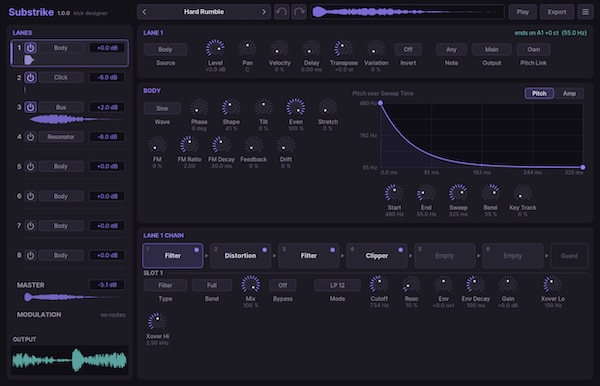Viewport: 600px width, 386px height.
Task: Click the pitch curve end point handle
Action: 583,168
